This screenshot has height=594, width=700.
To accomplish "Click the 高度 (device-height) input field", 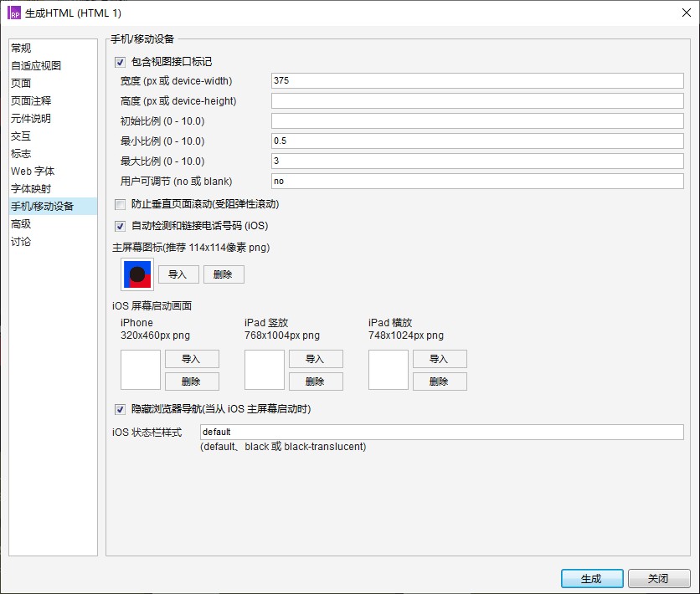I will tap(477, 100).
